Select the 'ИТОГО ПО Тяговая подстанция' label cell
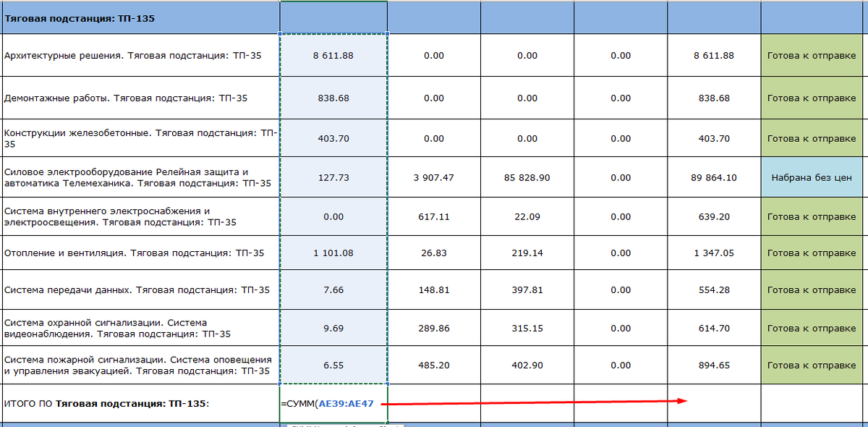868x427 pixels. coord(140,403)
